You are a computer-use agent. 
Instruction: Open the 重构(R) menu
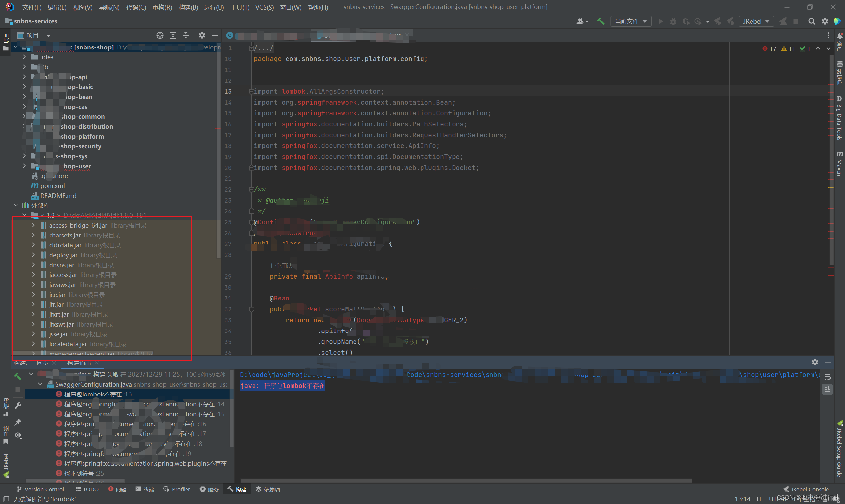click(162, 7)
